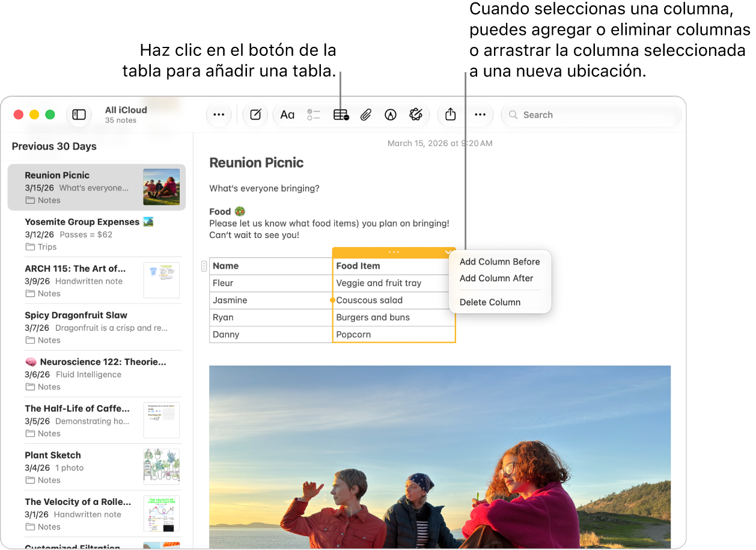Choose Add Column Before
756x550 pixels.
coord(500,262)
